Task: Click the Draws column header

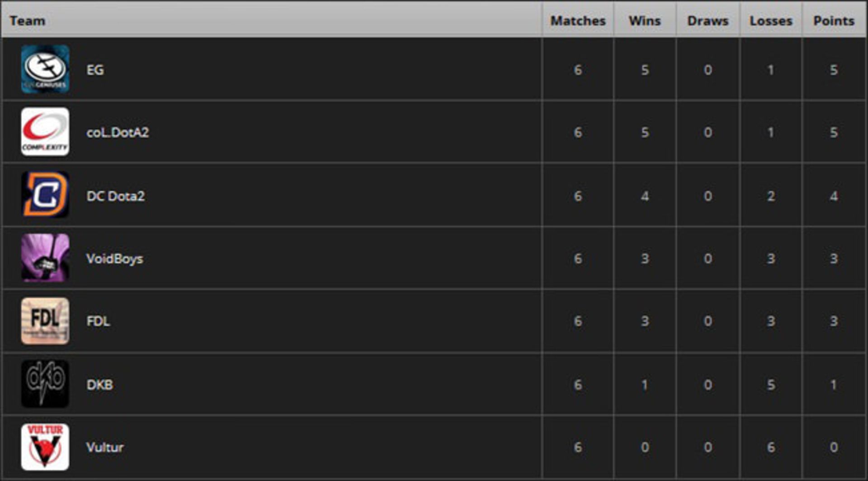Action: pyautogui.click(x=708, y=21)
